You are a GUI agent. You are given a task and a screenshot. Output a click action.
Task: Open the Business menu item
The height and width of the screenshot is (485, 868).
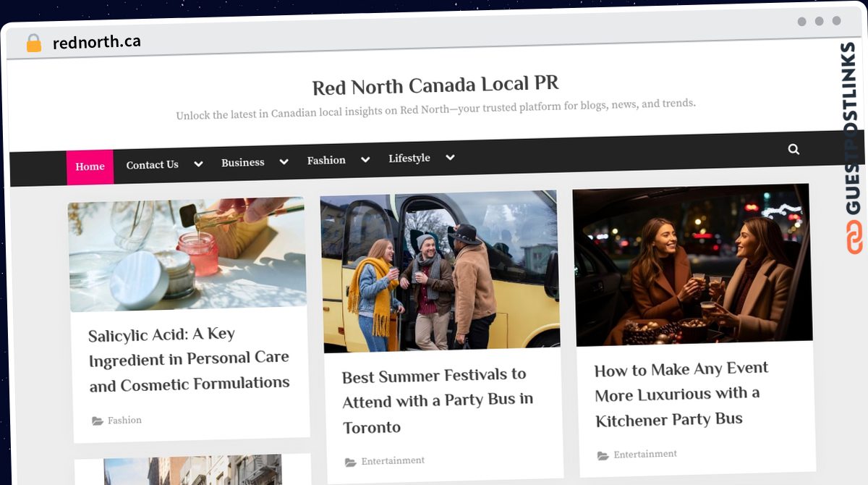point(243,163)
